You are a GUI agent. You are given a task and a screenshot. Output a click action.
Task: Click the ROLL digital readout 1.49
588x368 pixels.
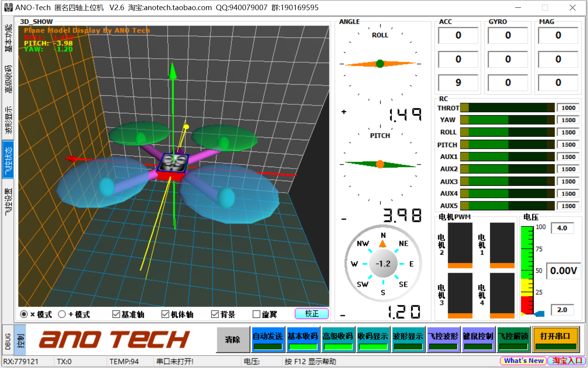(x=405, y=114)
